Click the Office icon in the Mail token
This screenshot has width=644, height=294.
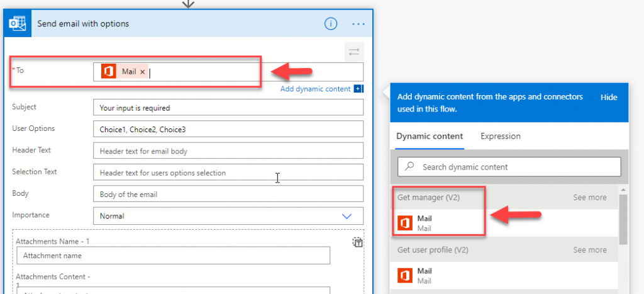pyautogui.click(x=108, y=72)
